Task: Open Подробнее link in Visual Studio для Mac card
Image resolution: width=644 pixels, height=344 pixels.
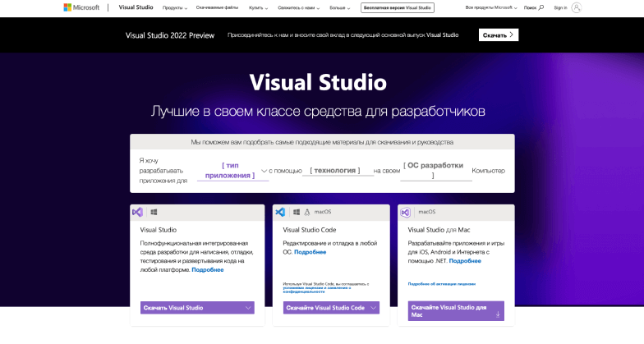Action: (465, 261)
